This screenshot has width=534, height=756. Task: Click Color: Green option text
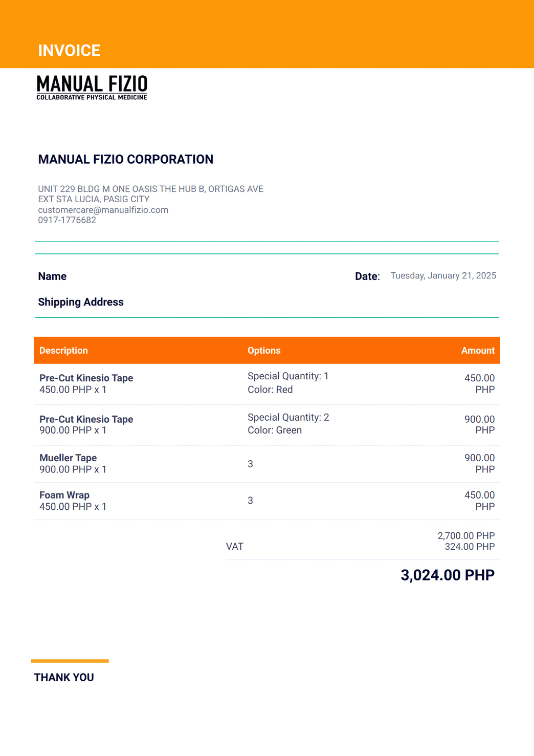[275, 430]
